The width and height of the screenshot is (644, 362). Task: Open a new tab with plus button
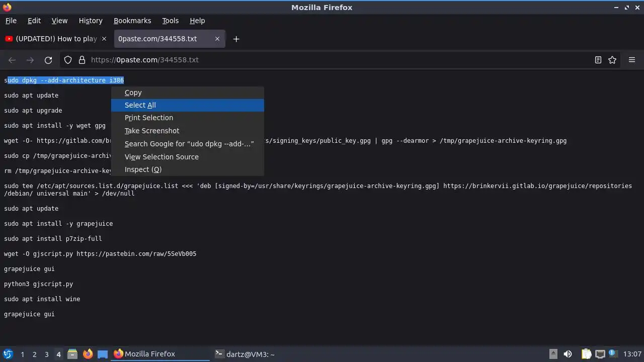[x=236, y=39]
